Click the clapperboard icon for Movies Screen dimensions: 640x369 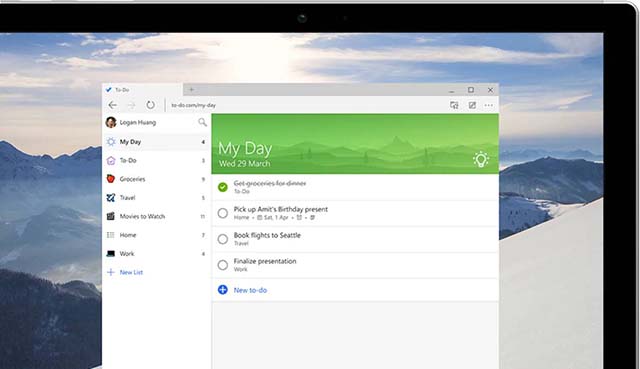111,216
